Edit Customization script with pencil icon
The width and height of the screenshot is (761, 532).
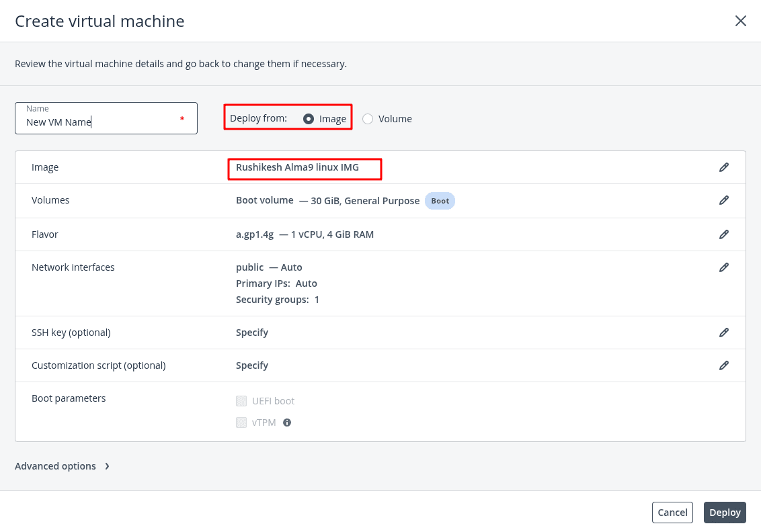pyautogui.click(x=723, y=365)
